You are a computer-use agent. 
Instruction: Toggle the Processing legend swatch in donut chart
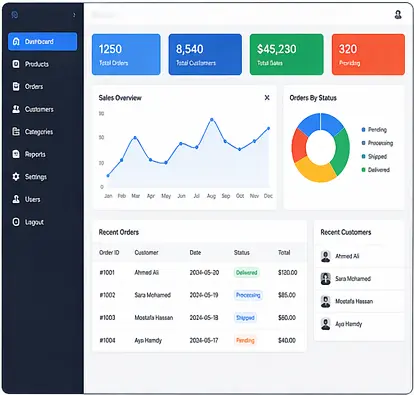click(364, 143)
